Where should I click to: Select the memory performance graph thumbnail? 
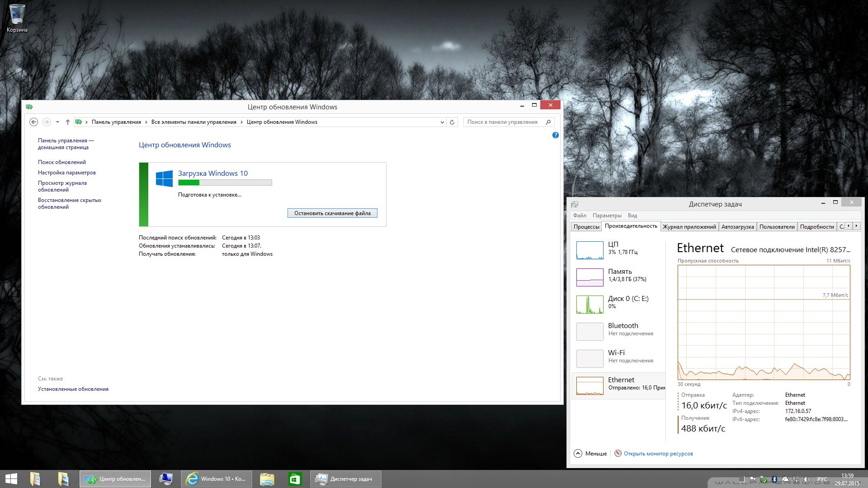[590, 277]
